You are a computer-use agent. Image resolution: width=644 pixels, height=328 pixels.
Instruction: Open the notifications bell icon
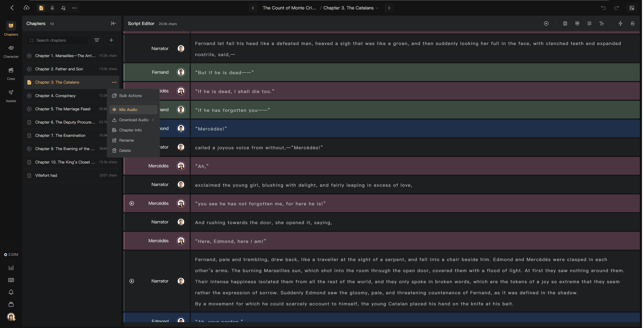pyautogui.click(x=11, y=292)
